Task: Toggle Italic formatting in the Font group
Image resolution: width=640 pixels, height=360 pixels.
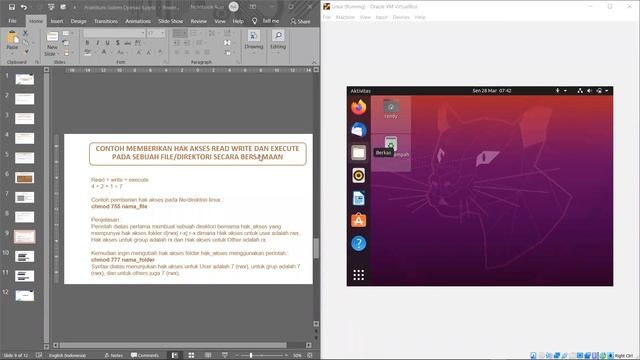Action: click(x=98, y=42)
